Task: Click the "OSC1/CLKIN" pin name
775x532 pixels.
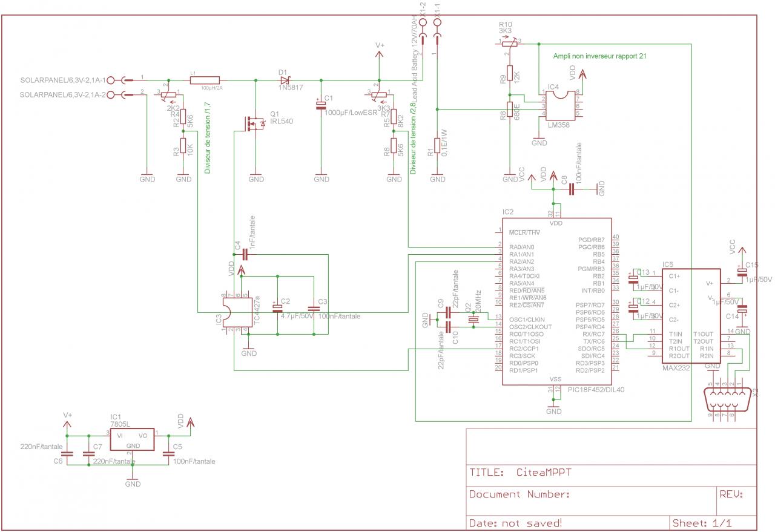Action: [x=527, y=320]
